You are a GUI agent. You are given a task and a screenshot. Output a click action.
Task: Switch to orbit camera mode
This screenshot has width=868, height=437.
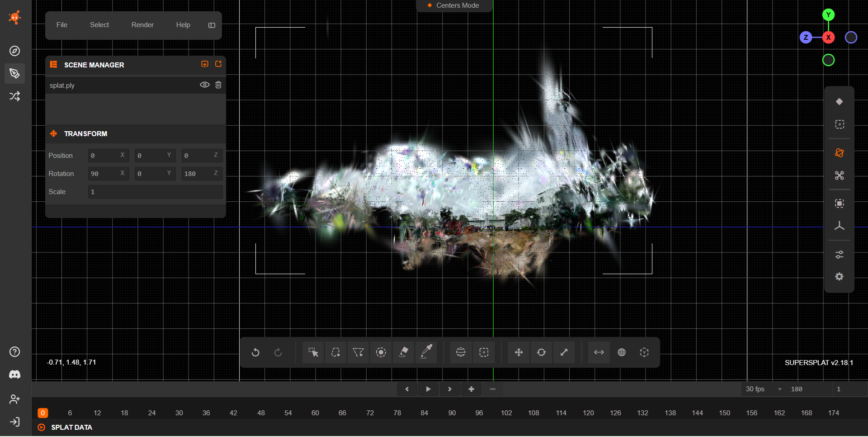point(839,153)
